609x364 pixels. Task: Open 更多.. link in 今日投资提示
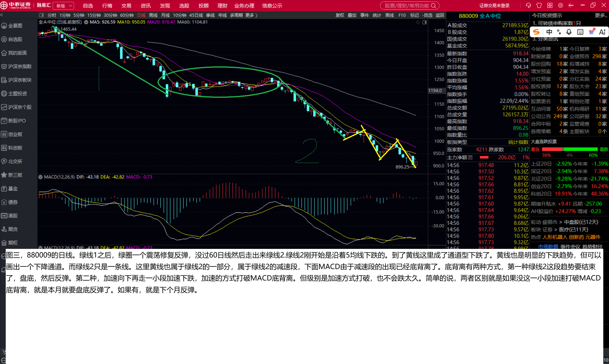(601, 15)
